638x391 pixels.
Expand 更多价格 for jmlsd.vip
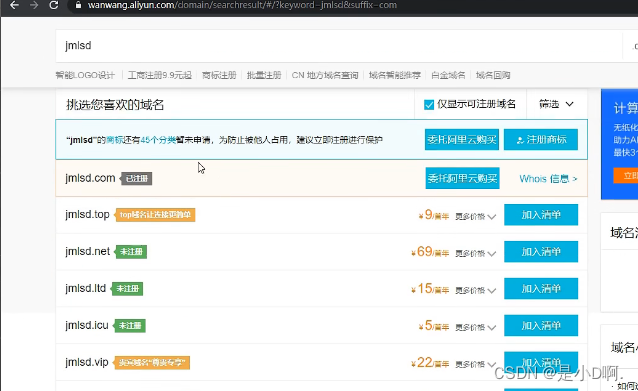tap(475, 365)
